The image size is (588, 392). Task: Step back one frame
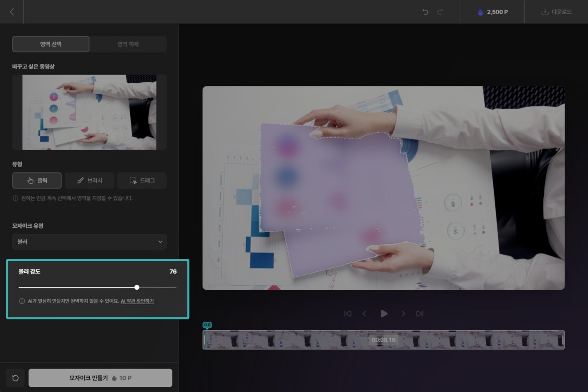click(364, 314)
